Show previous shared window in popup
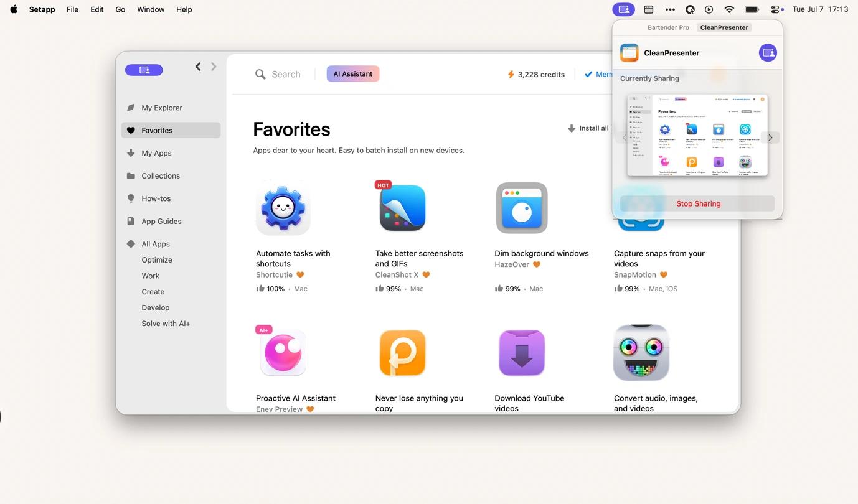This screenshot has height=504, width=858. tap(625, 138)
